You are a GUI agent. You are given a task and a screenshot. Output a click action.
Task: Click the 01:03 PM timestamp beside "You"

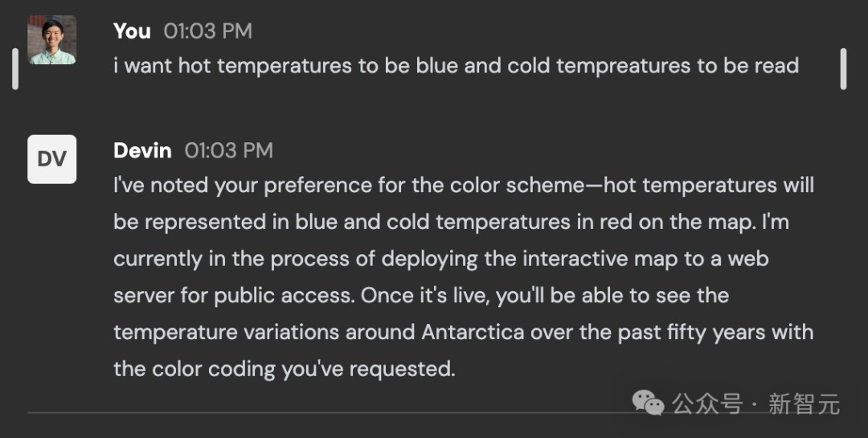[x=207, y=31]
